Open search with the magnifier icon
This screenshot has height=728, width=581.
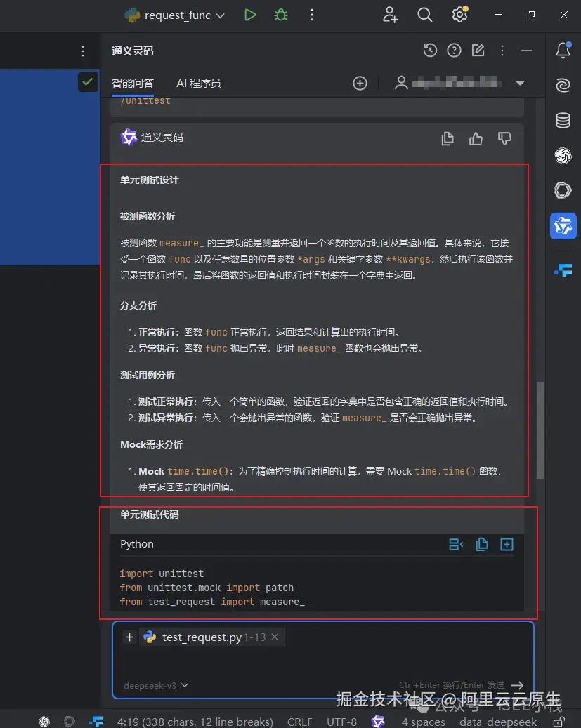click(x=424, y=14)
